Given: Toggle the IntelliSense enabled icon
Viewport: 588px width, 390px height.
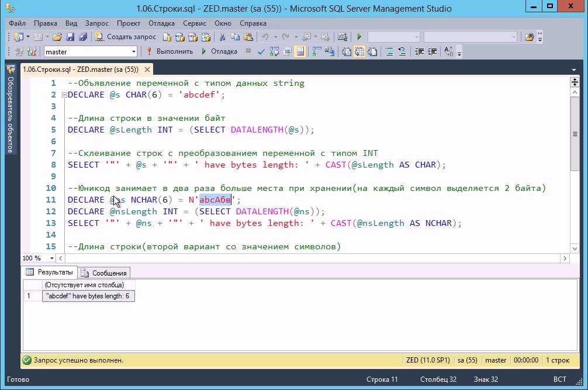Looking at the screenshot, I should point(300,51).
